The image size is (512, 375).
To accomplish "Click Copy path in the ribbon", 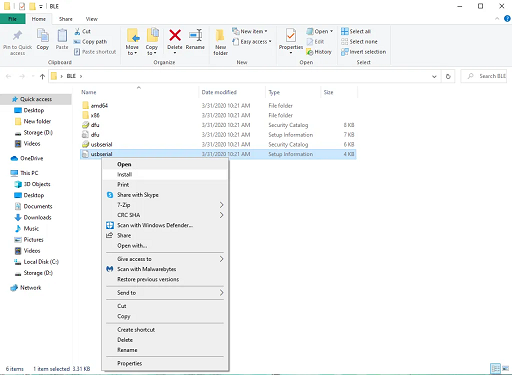I will 90,42.
